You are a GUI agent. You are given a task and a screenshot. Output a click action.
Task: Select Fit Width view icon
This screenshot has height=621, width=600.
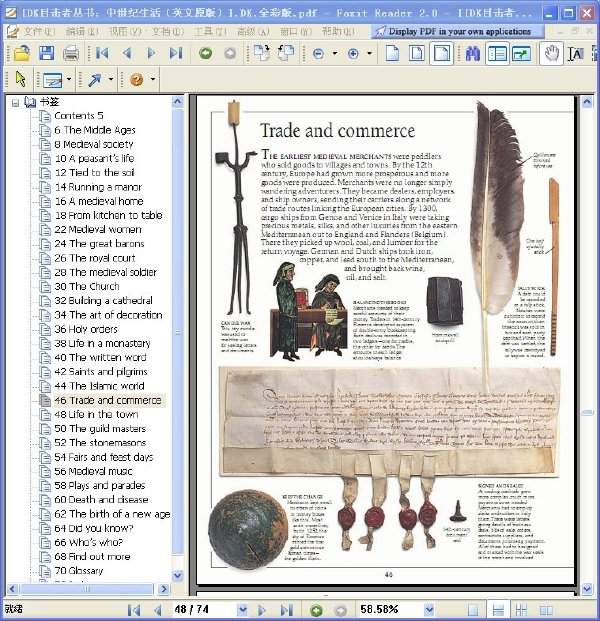pyautogui.click(x=442, y=53)
